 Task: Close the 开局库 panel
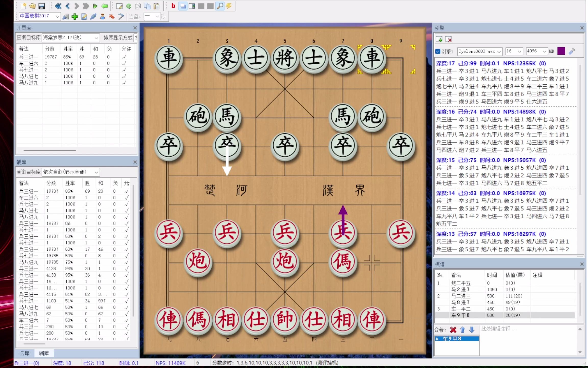tap(135, 28)
